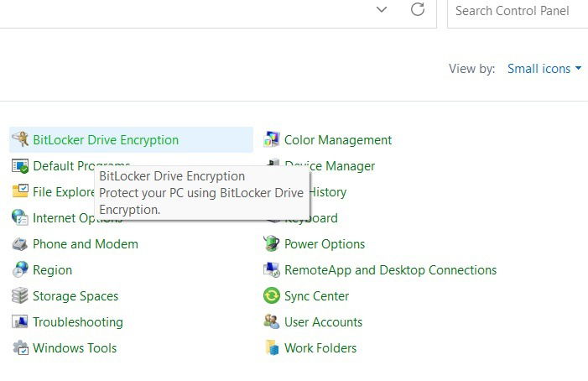588x381 pixels.
Task: Click the Phone and Modem icon
Action: click(20, 244)
